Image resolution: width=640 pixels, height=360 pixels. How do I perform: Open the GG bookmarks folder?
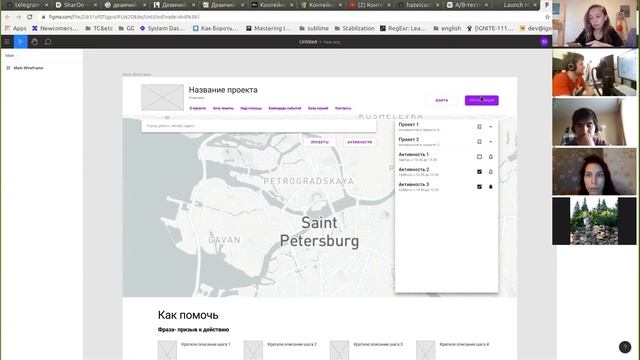[x=126, y=28]
